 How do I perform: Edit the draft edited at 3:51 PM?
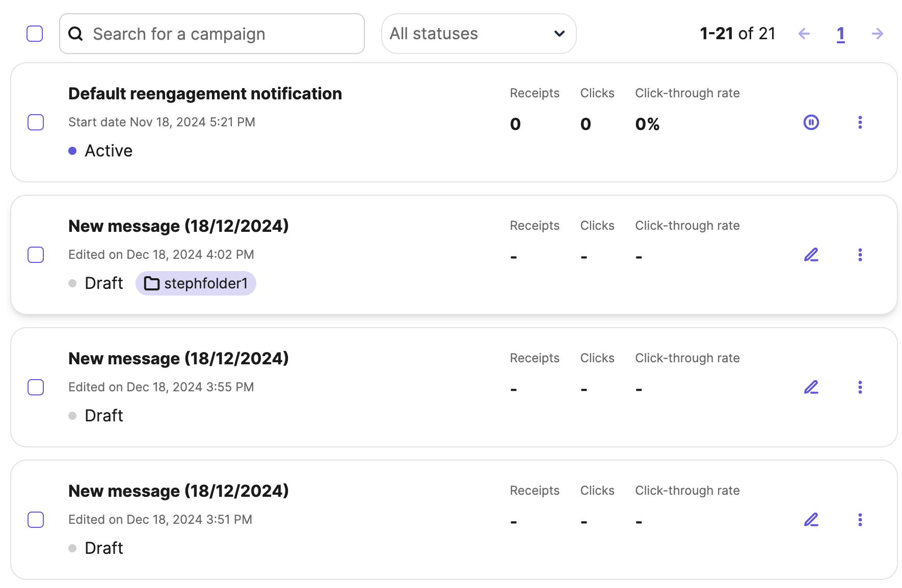tap(811, 520)
